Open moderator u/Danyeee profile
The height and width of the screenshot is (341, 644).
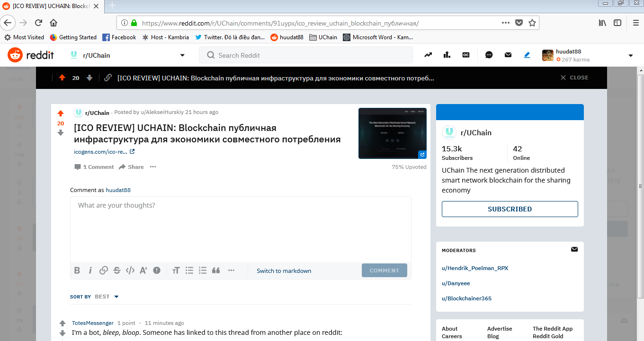456,283
